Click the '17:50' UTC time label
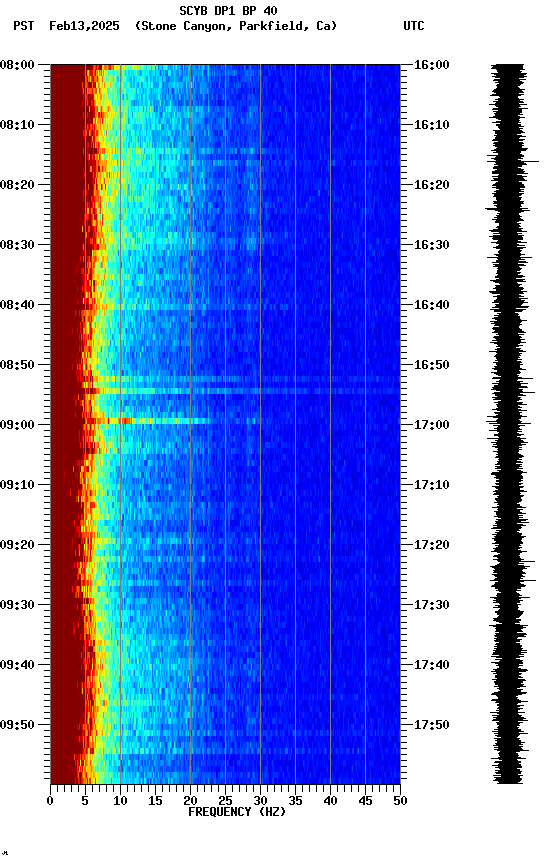This screenshot has width=552, height=864. tap(432, 725)
